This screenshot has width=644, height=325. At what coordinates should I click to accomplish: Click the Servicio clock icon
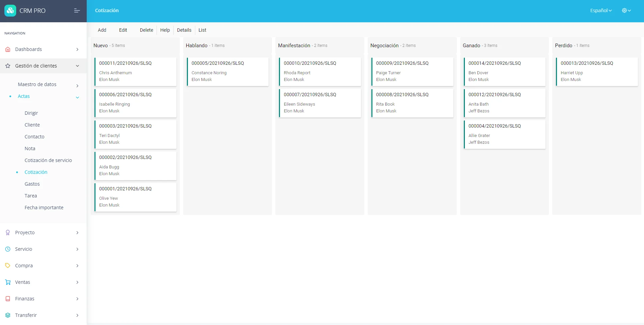pyautogui.click(x=7, y=249)
